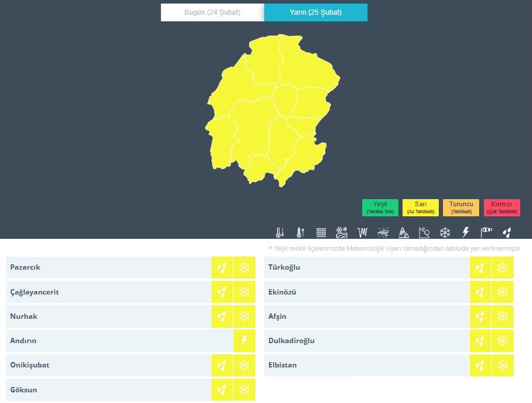The width and height of the screenshot is (532, 403).
Task: Click the thunderstorm icon in Andırın row
Action: [244, 341]
